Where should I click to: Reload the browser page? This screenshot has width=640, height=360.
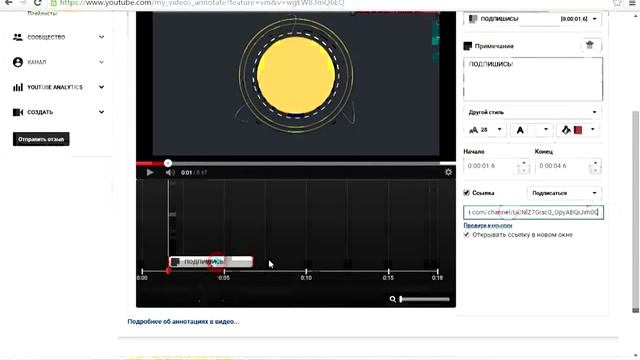point(38,3)
